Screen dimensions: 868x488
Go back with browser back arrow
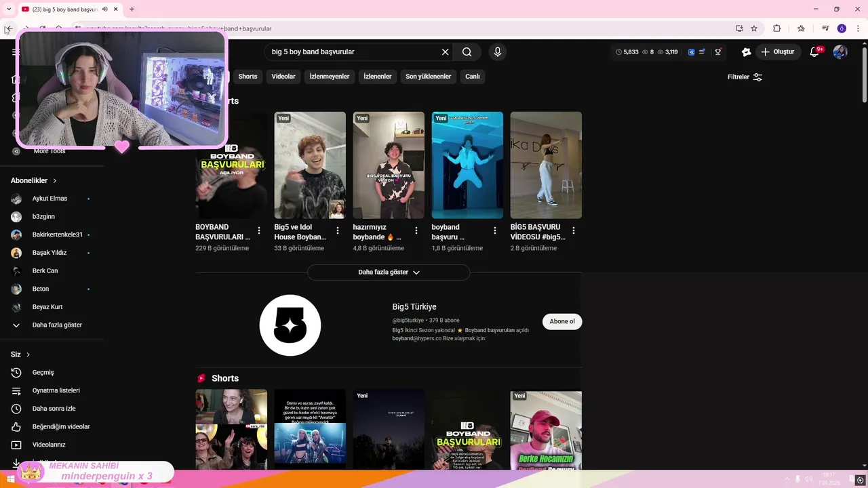pos(8,28)
